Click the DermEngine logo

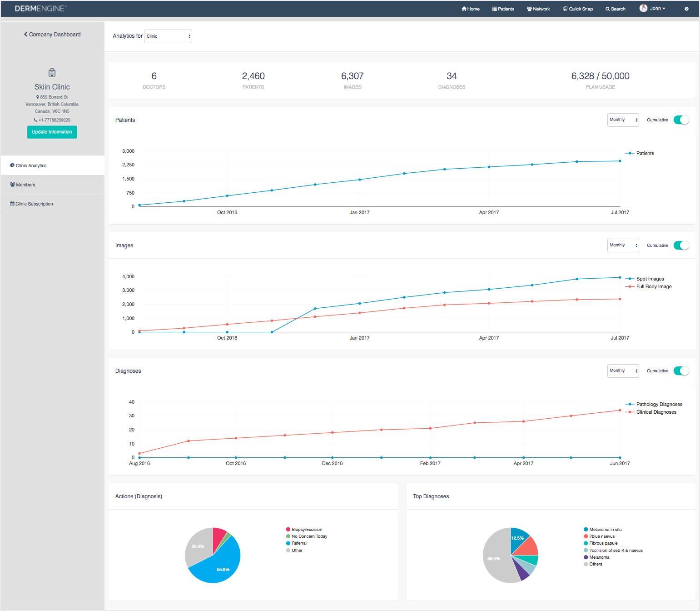(40, 9)
